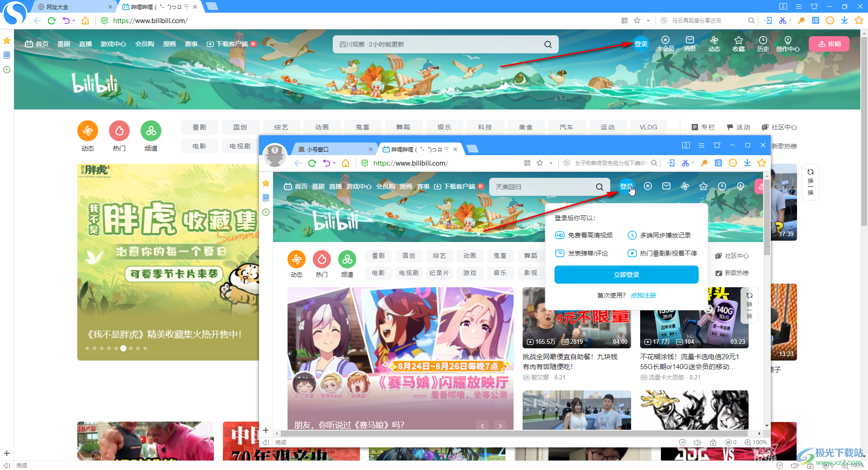Open 游戏中心 in the main Bilibili nav bar
The height and width of the screenshot is (470, 868).
tap(113, 44)
